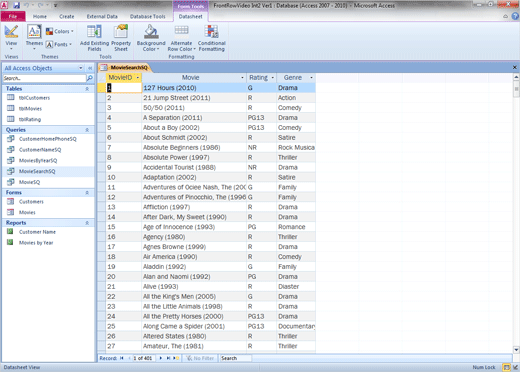Collapse the navigation pane shutter
This screenshot has width=520, height=372.
[x=90, y=68]
